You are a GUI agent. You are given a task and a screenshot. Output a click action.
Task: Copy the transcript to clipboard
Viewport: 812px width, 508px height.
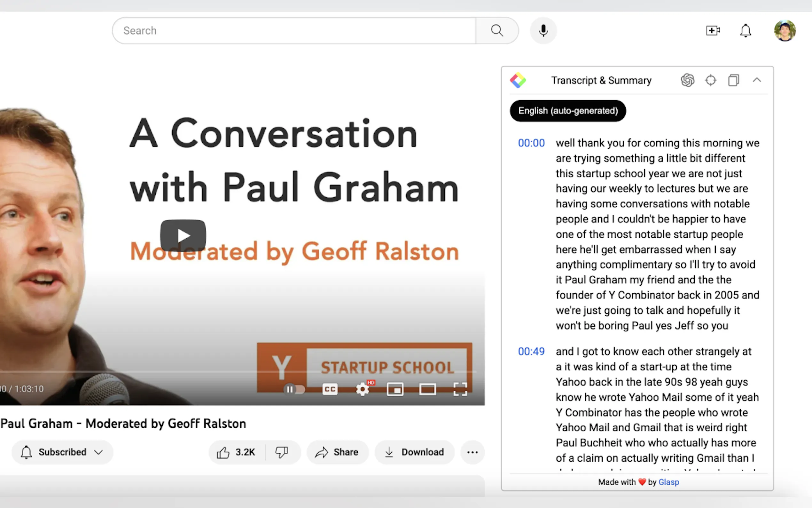pyautogui.click(x=733, y=80)
